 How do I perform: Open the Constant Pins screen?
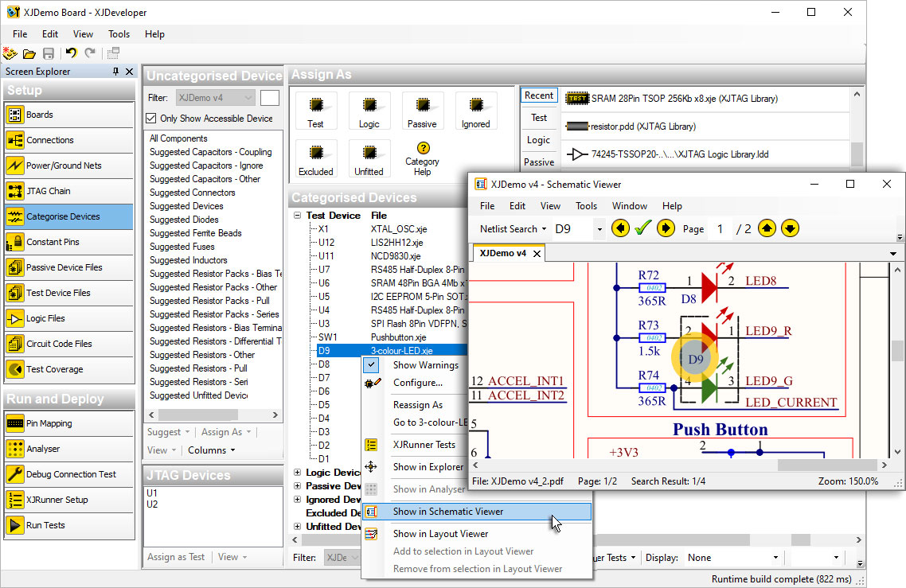69,241
